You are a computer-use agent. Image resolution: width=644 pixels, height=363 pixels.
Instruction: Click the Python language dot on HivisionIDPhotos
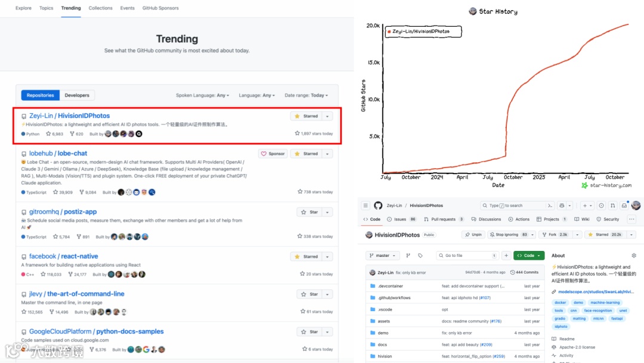click(23, 134)
